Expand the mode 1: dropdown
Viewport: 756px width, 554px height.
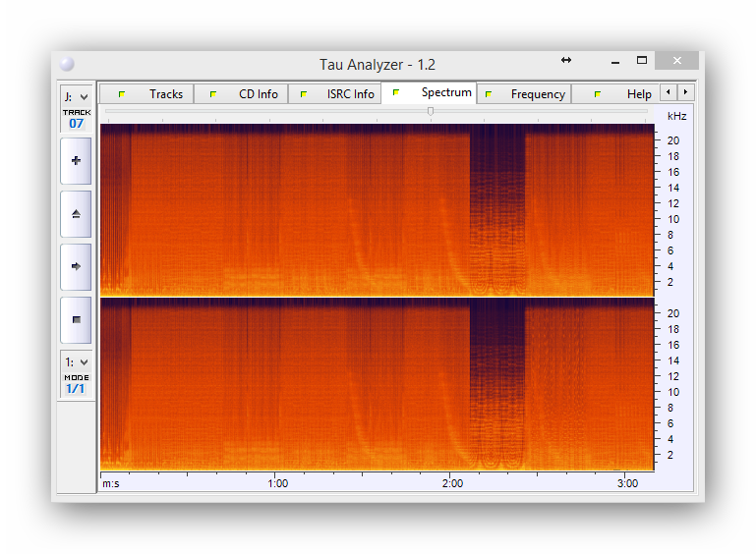click(x=76, y=361)
